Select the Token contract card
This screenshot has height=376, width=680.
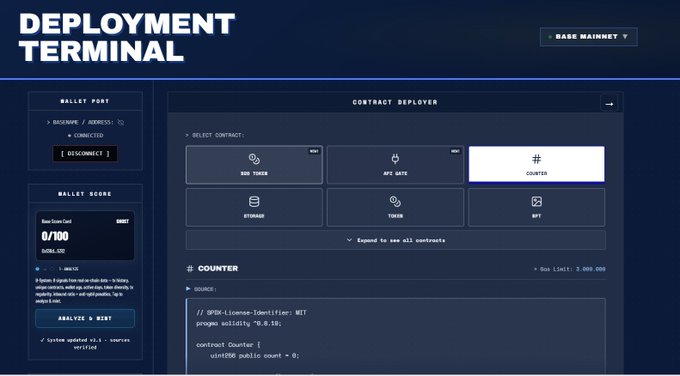click(395, 207)
